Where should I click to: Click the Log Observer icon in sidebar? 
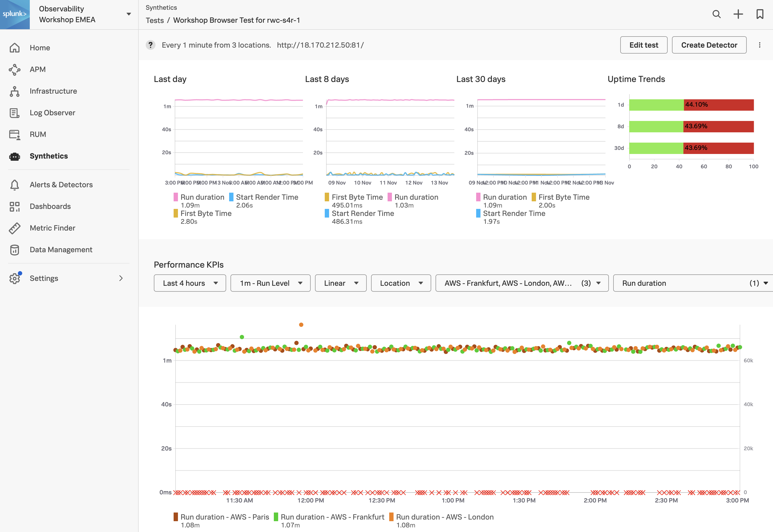tap(15, 113)
